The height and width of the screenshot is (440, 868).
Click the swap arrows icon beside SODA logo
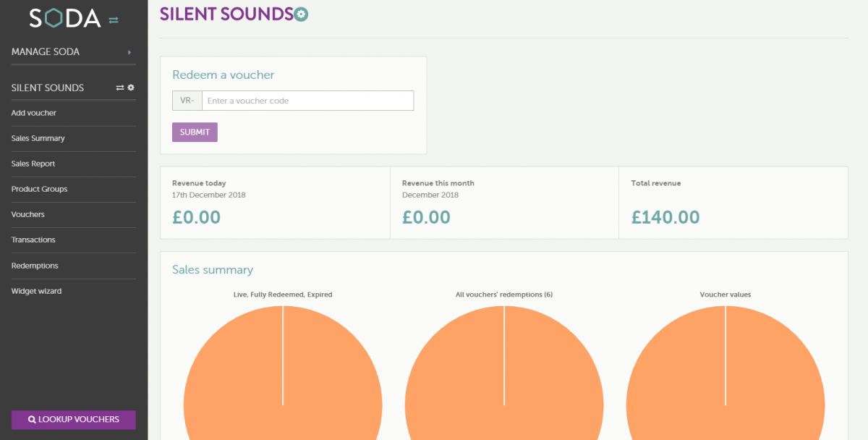coord(114,20)
